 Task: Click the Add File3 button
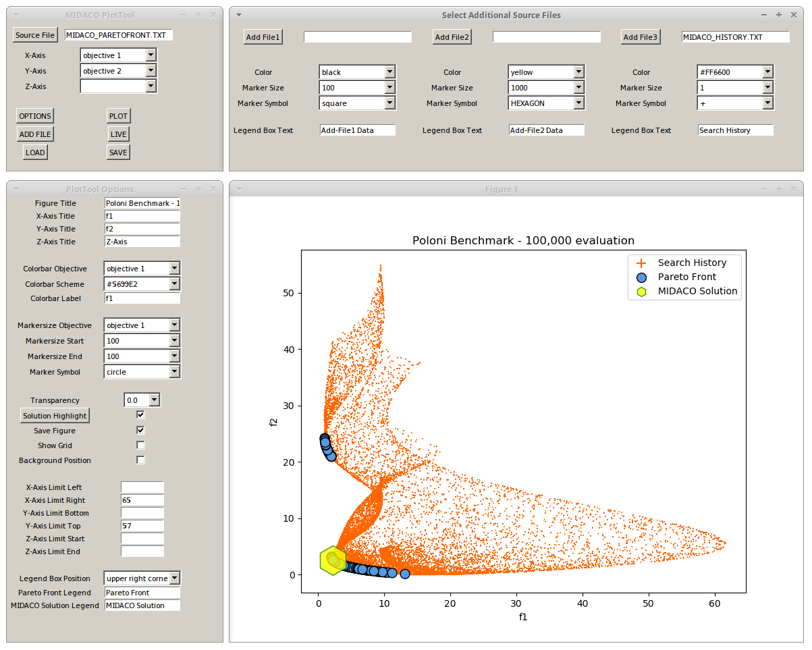pos(641,37)
